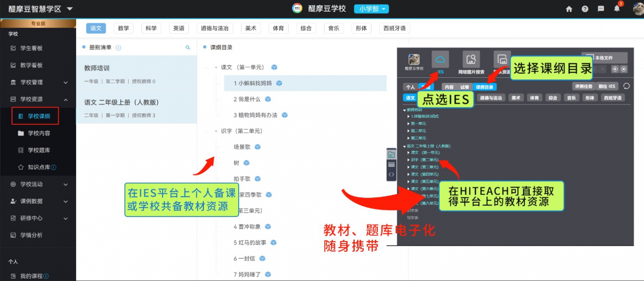Click the cube icon next to 曹冲称象

(x=268, y=227)
